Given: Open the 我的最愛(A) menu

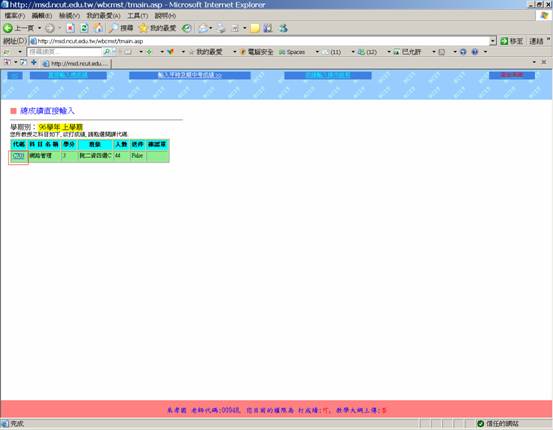Looking at the screenshot, I should coord(103,16).
